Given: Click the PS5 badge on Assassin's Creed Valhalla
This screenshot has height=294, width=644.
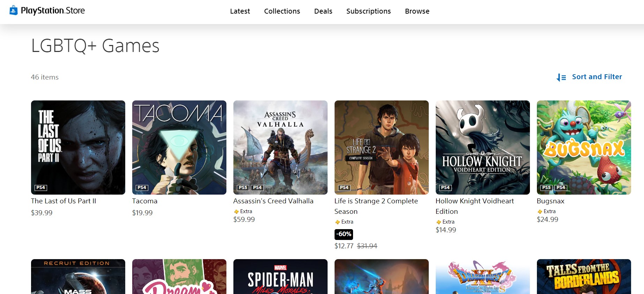Looking at the screenshot, I should pos(243,188).
